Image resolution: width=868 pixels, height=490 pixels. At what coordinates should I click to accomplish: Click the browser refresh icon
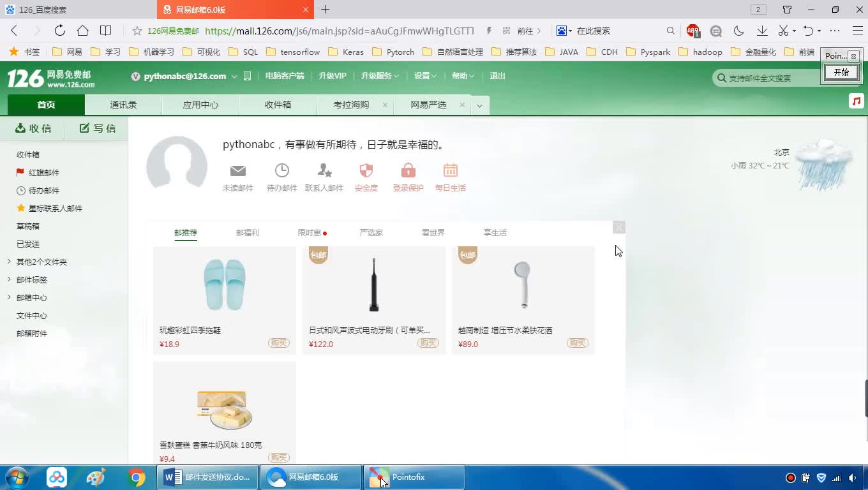pos(59,31)
